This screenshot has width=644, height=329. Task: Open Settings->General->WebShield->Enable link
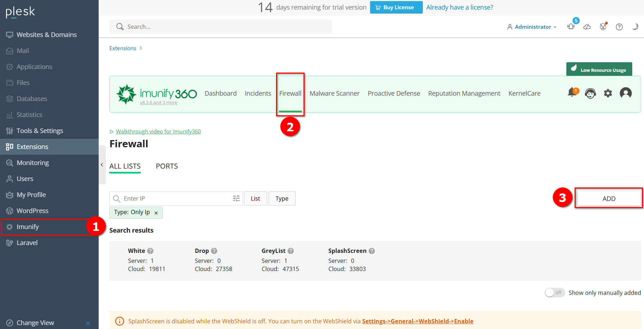coord(417,321)
